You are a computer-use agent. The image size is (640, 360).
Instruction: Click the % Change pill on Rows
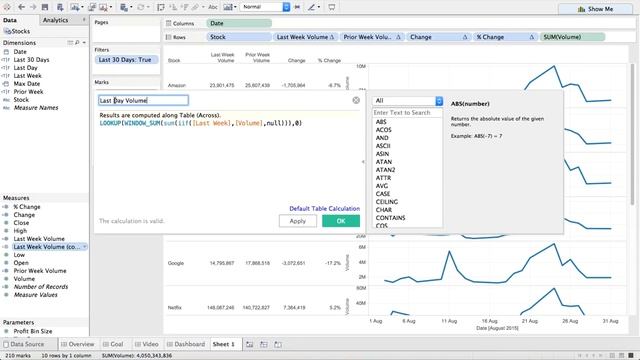click(x=505, y=37)
